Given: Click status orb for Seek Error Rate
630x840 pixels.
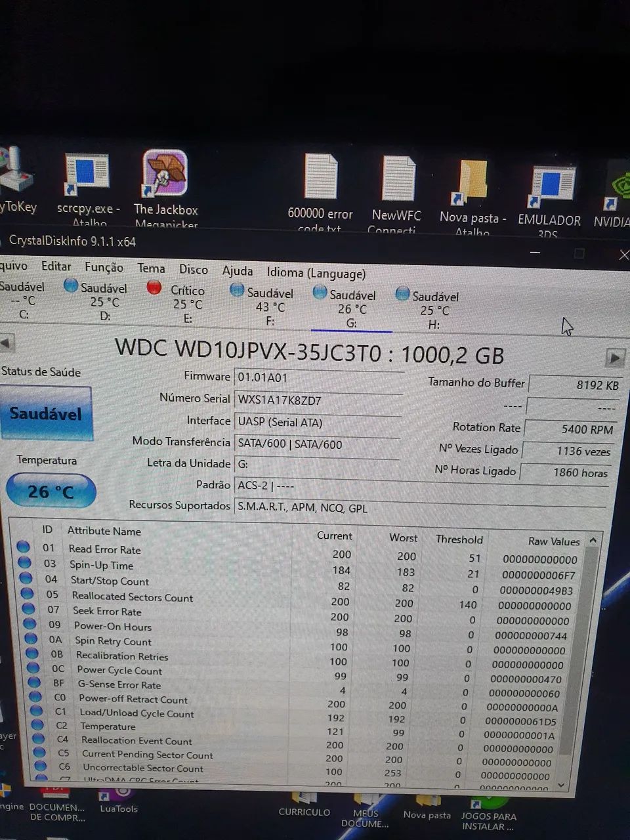Looking at the screenshot, I should click(28, 608).
